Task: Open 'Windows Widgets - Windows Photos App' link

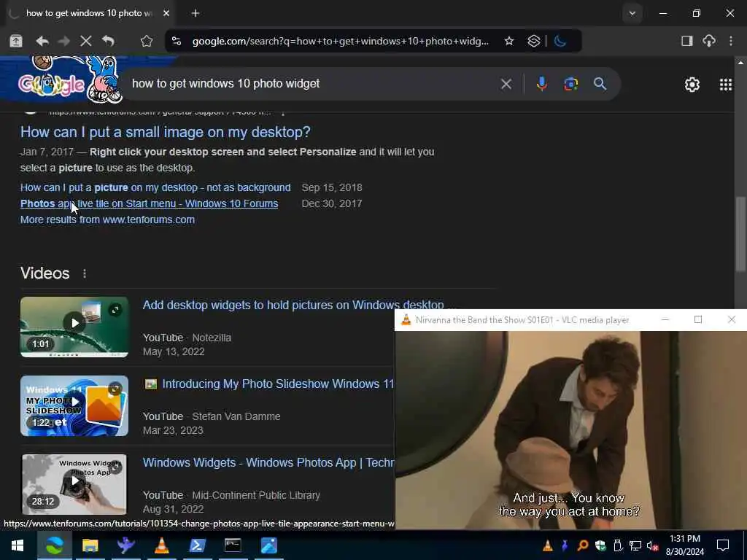Action: [x=268, y=463]
